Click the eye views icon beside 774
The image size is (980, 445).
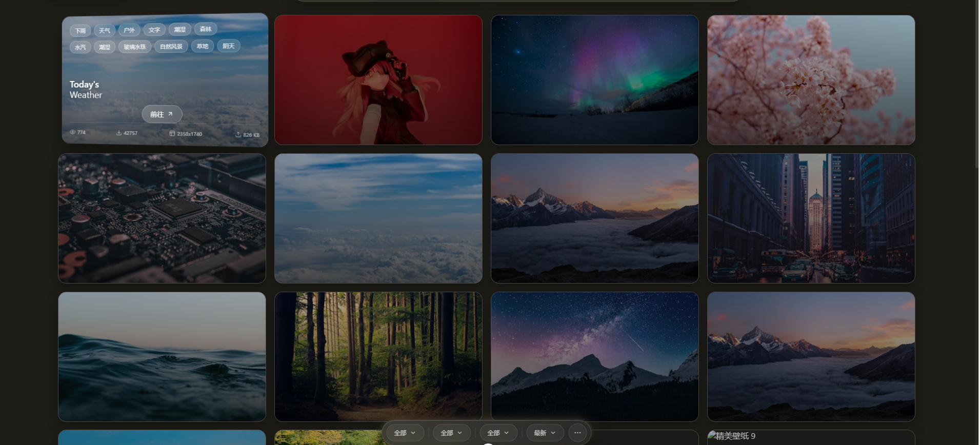[x=72, y=132]
